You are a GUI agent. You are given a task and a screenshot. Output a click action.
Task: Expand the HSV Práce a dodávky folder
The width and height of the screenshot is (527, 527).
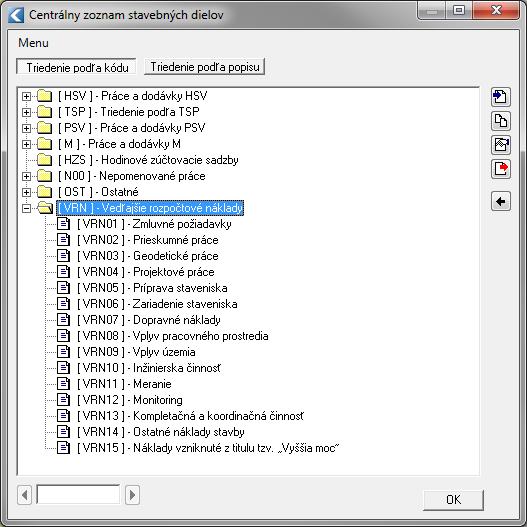(26, 96)
